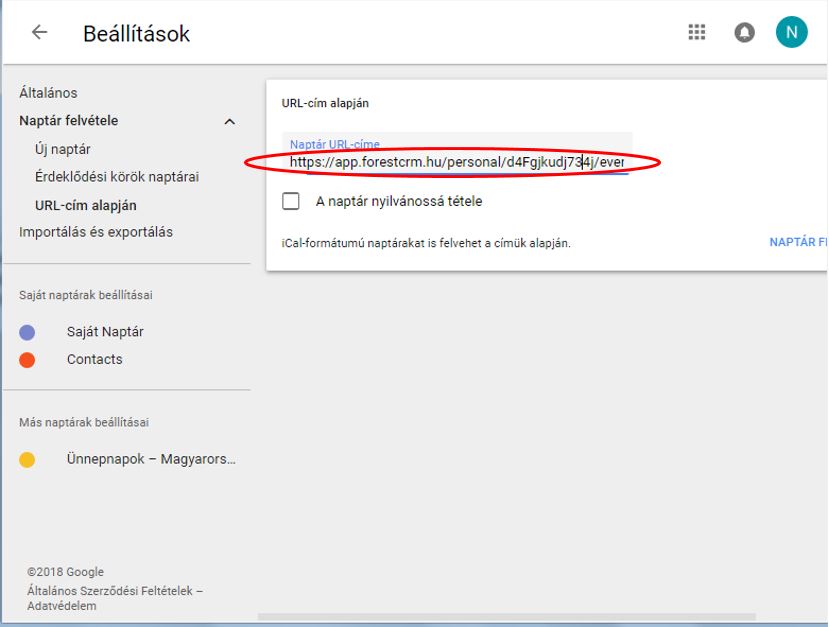Click the blue Saját Naptár color dot
The height and width of the screenshot is (627, 829).
[27, 332]
